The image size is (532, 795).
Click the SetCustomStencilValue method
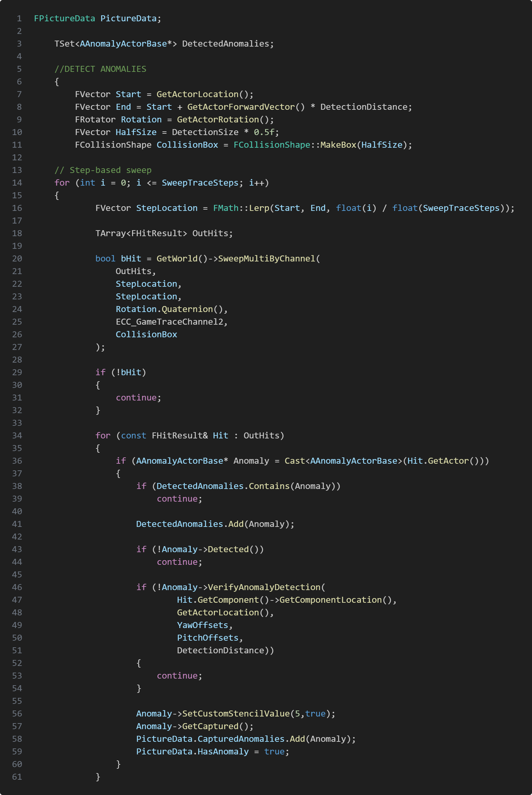(236, 714)
